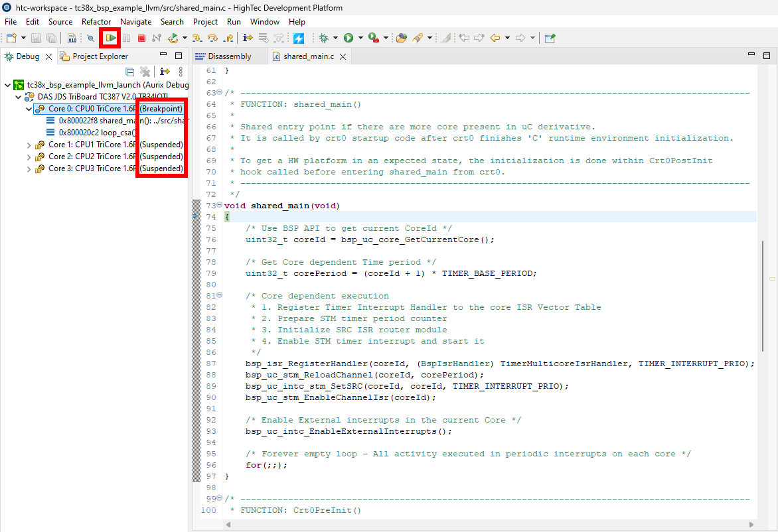Click the editor's vertical scrollbar thumb

point(763,295)
